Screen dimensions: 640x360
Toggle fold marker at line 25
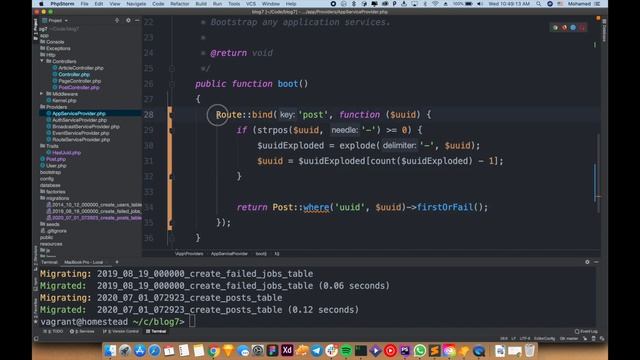pos(172,69)
